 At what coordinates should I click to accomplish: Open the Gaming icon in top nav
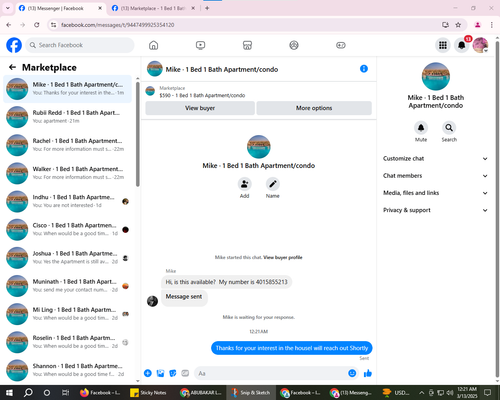pyautogui.click(x=341, y=45)
